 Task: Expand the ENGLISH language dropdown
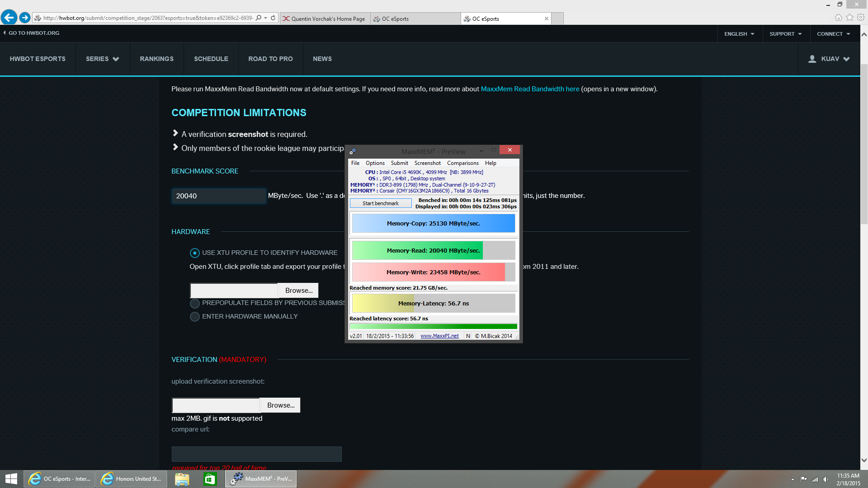739,34
